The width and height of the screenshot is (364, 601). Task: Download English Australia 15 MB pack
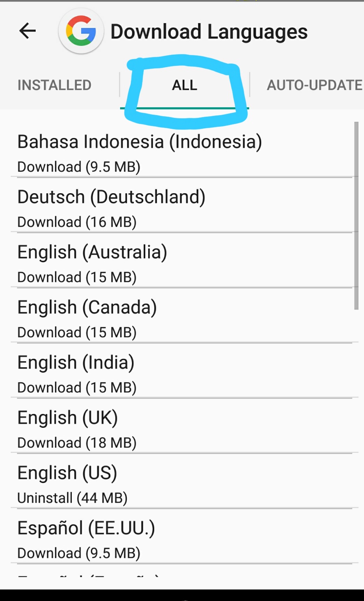(77, 277)
